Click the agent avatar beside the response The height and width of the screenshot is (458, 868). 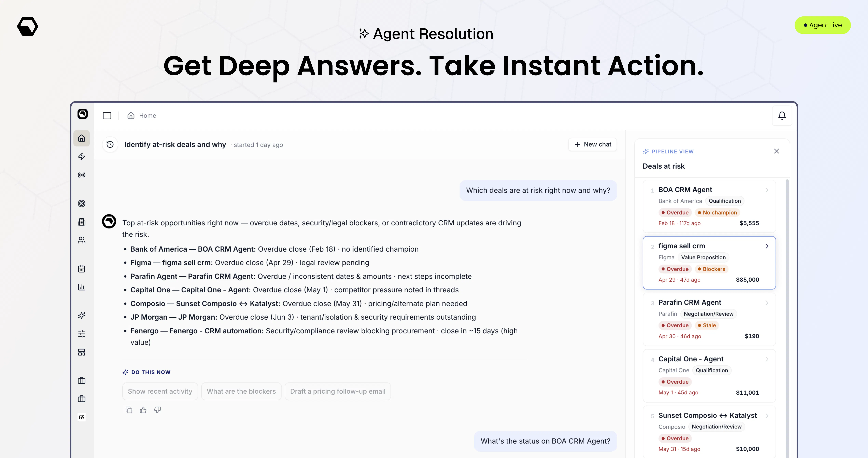[109, 221]
